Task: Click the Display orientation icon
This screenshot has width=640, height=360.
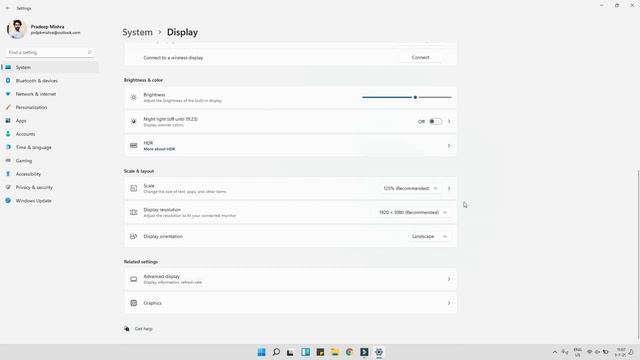Action: pos(133,236)
